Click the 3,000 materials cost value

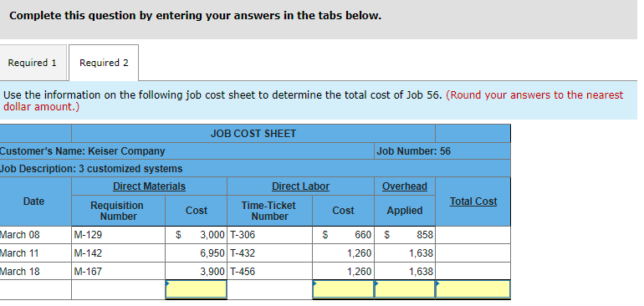[x=212, y=235]
